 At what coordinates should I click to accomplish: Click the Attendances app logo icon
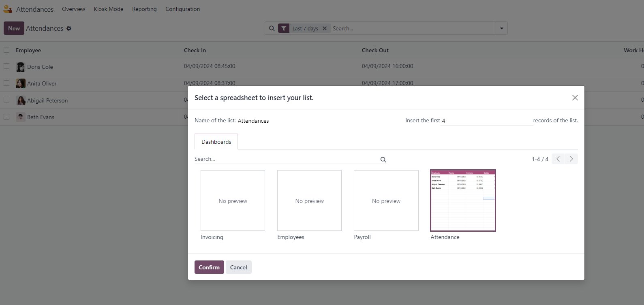pos(8,9)
